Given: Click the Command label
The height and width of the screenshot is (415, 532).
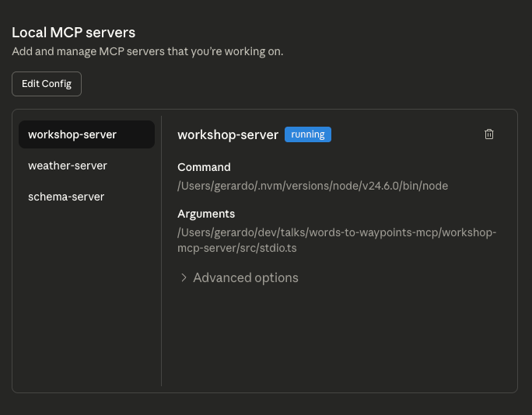Looking at the screenshot, I should pos(204,167).
